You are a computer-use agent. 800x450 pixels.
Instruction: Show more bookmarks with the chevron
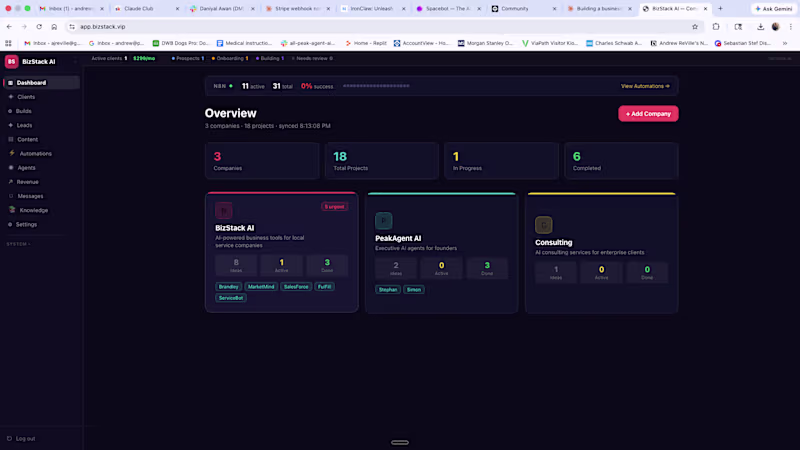[785, 43]
